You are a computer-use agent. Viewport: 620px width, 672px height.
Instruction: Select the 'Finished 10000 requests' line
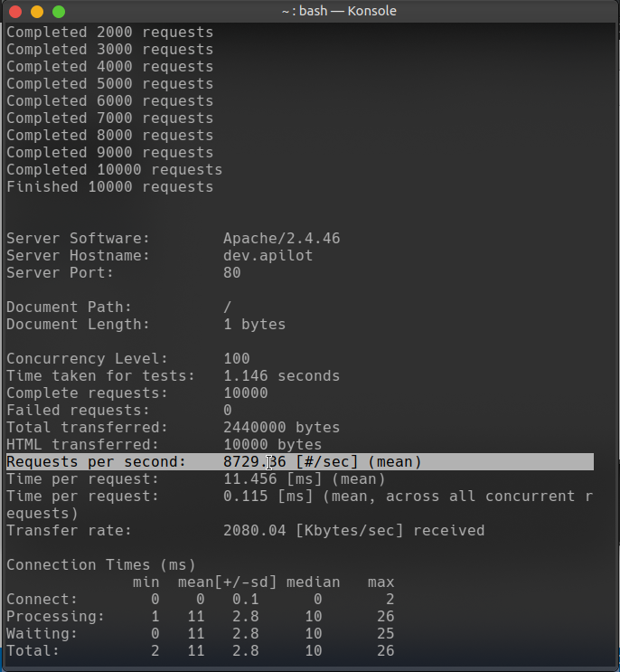(x=109, y=187)
